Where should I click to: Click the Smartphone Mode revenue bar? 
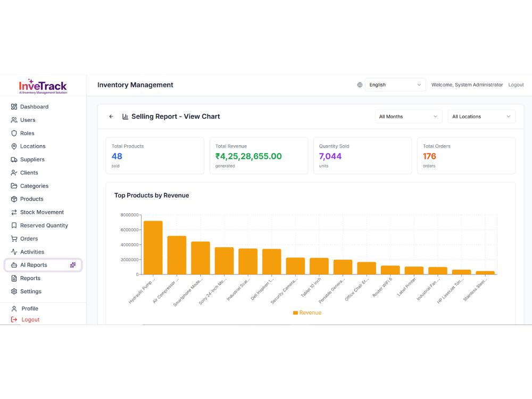pyautogui.click(x=201, y=258)
